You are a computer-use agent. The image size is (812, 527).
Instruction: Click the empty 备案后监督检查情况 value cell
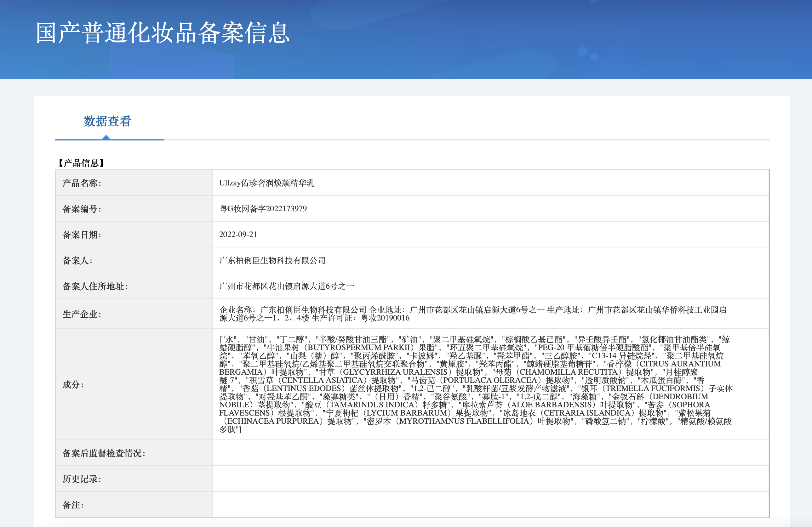491,453
